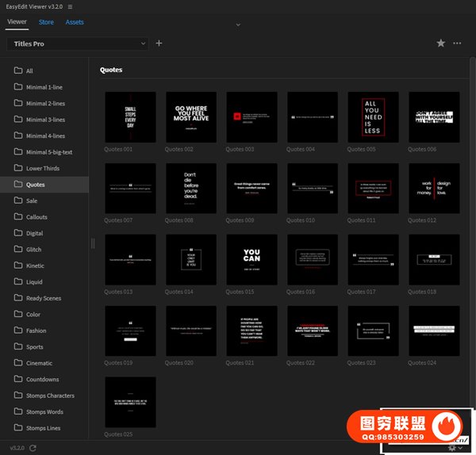The image size is (476, 455).
Task: Open the Titles Pro pack dropdown
Action: point(78,44)
